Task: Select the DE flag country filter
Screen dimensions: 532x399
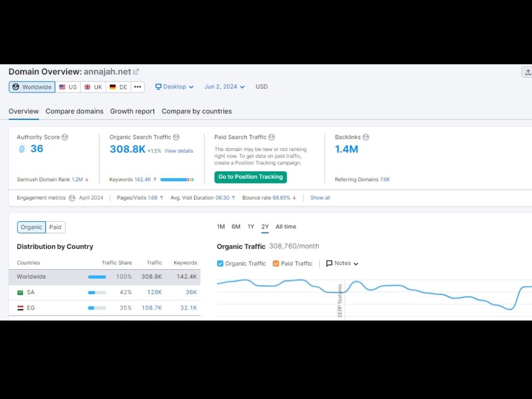Action: click(119, 87)
